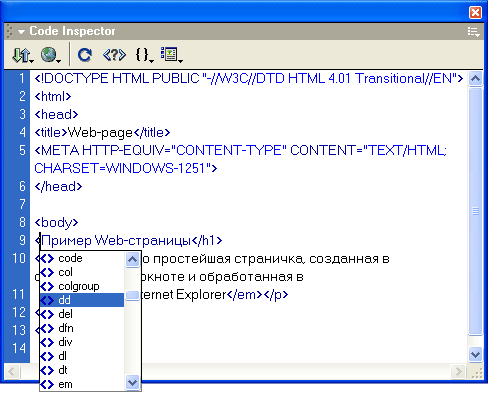Open the Reference icon with question mark
The image size is (488, 398).
pyautogui.click(x=114, y=55)
